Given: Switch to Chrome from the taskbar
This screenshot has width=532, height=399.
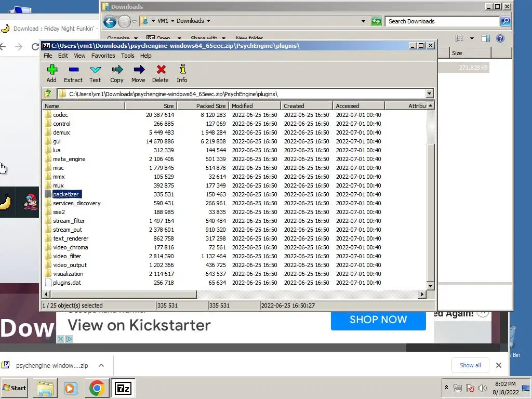Looking at the screenshot, I should (x=97, y=388).
